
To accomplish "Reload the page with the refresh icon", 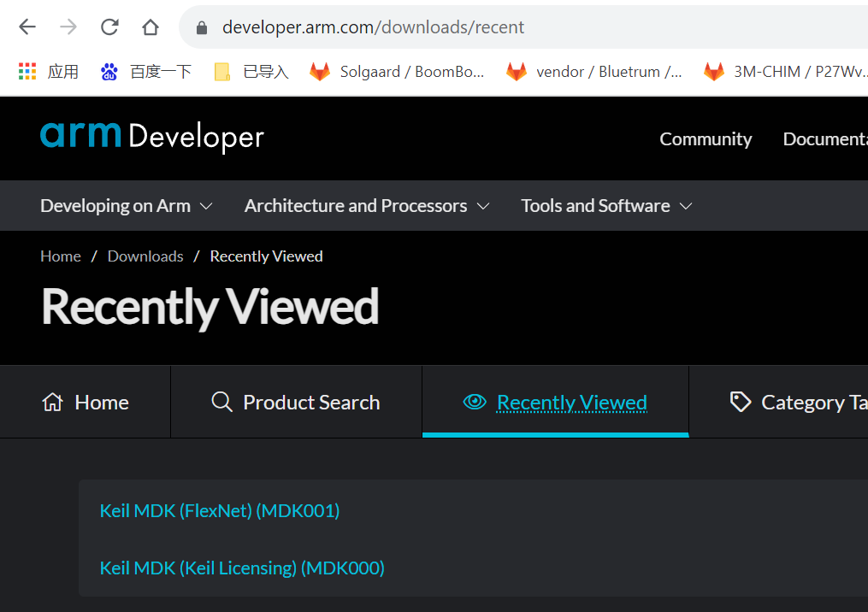I will pyautogui.click(x=109, y=26).
